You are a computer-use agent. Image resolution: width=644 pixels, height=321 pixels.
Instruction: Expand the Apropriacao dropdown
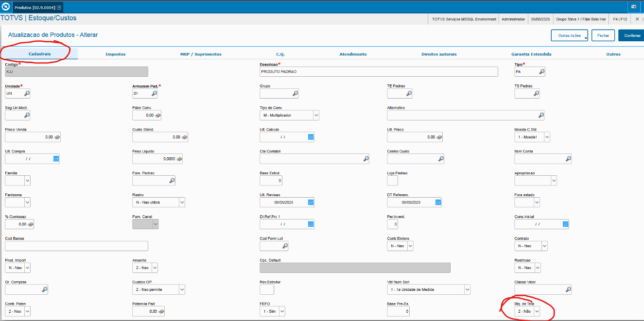[x=554, y=181]
